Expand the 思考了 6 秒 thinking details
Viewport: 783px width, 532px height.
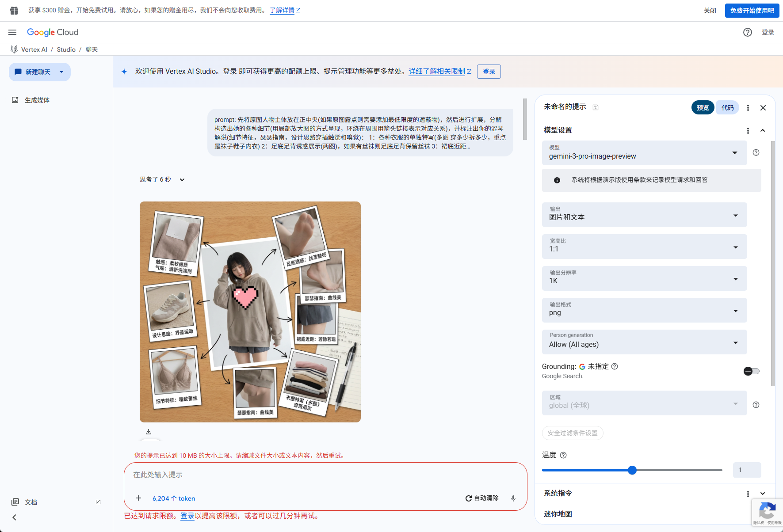[x=182, y=179]
